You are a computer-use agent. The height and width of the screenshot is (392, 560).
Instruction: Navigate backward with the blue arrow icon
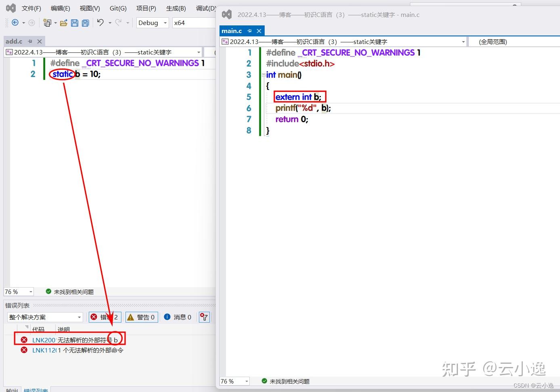click(x=15, y=23)
